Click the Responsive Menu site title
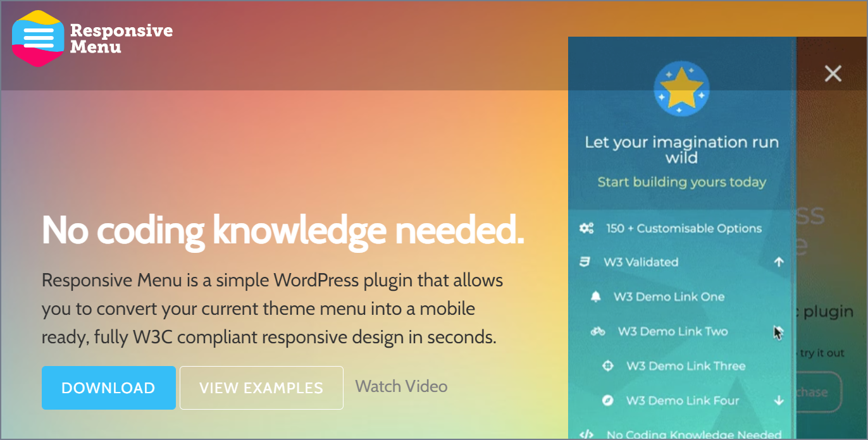This screenshot has width=868, height=440. point(121,39)
